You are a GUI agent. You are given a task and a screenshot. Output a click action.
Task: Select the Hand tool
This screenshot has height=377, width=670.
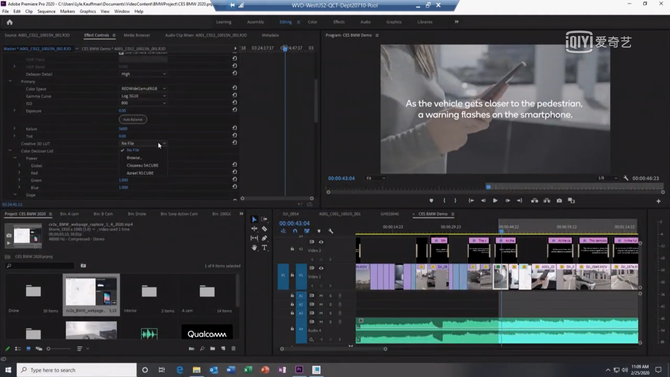click(254, 247)
